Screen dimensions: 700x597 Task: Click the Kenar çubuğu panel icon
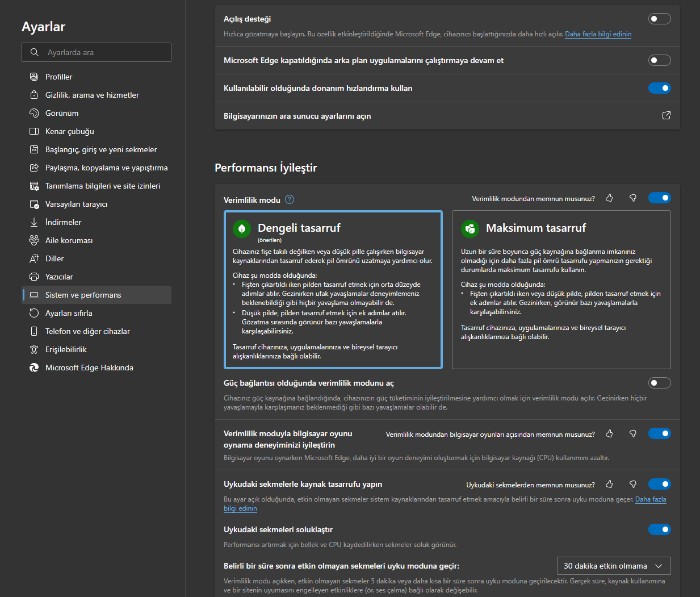(34, 131)
